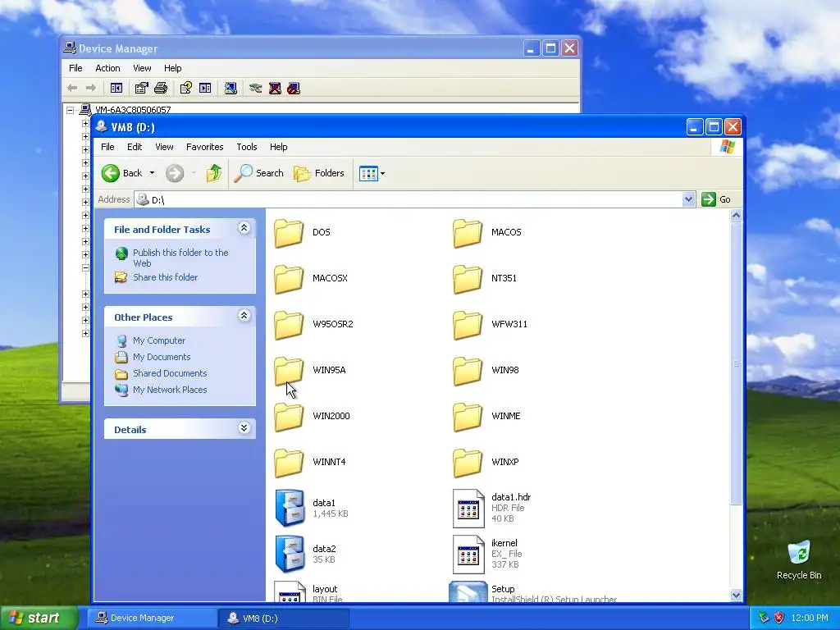Open the View menu in Device Manager
The height and width of the screenshot is (630, 840).
pyautogui.click(x=142, y=68)
